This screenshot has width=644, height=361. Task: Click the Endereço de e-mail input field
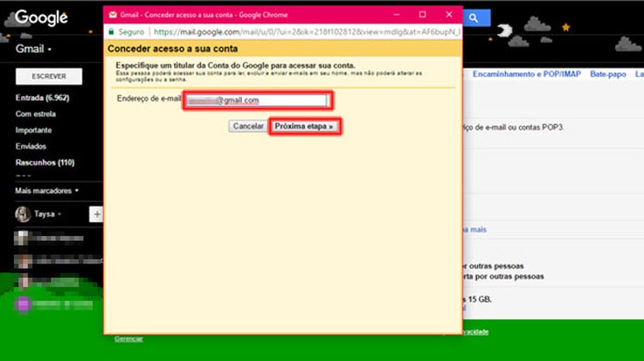(257, 100)
